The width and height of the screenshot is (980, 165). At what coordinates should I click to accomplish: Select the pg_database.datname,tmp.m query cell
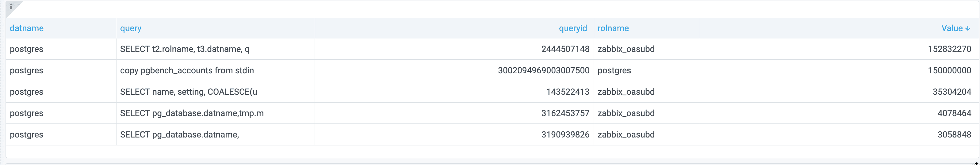[192, 113]
